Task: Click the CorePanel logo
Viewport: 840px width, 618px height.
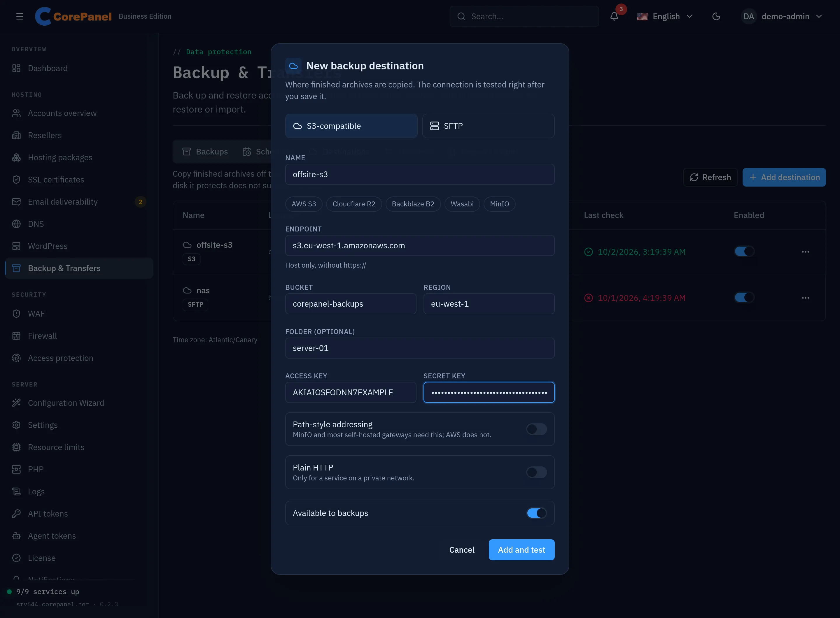Action: pos(73,16)
